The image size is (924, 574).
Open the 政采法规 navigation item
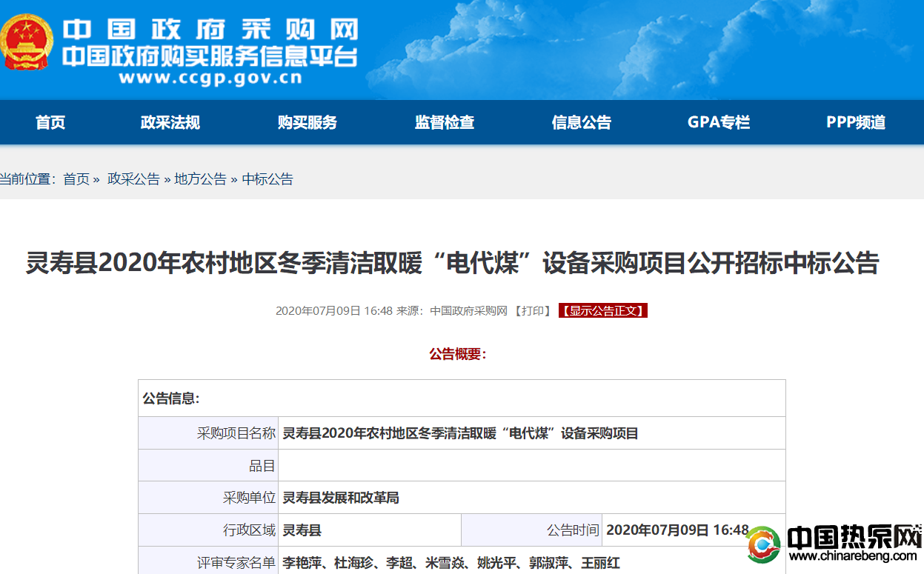170,122
